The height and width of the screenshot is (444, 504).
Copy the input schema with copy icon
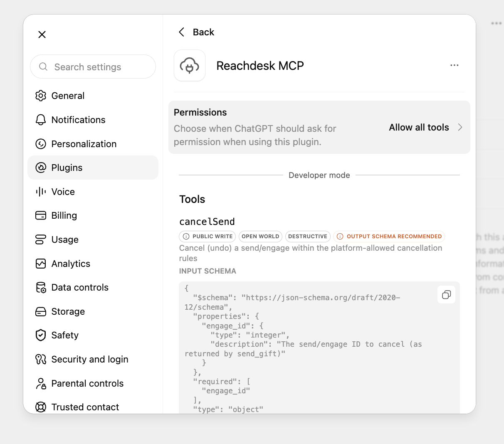coord(446,295)
